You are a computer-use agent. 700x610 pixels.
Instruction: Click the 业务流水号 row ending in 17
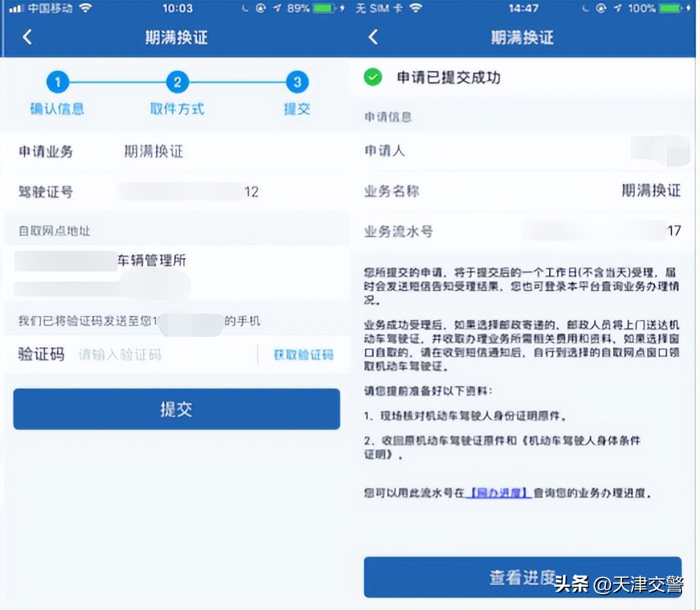point(523,232)
